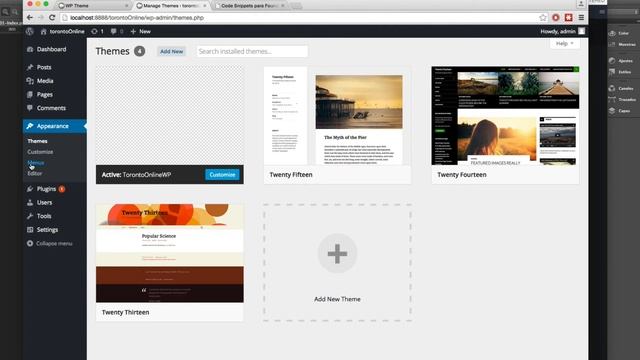Click the Plugins plug icon
This screenshot has width=640, height=360.
(30, 189)
